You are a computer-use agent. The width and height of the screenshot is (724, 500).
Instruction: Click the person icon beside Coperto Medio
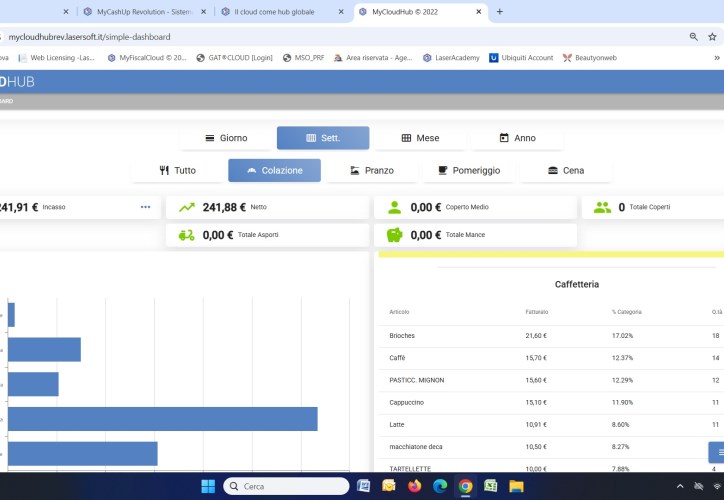point(395,207)
